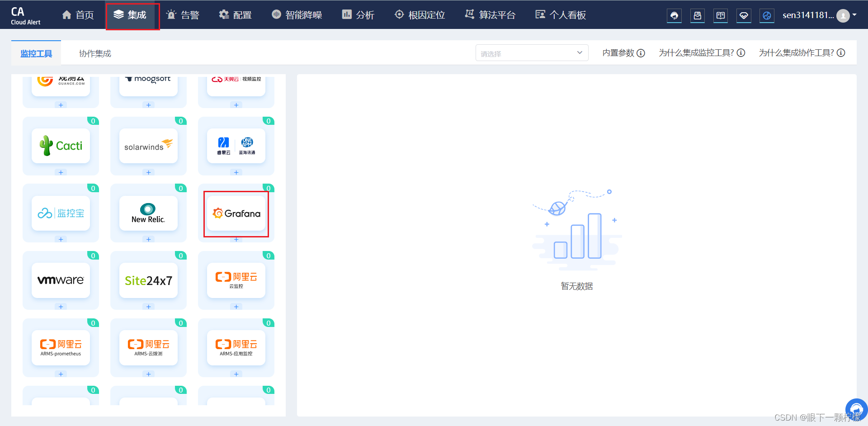Open the 睿象云 蓝海讯通 OneAPM card
Viewport: 868px width, 426px height.
pos(236,146)
